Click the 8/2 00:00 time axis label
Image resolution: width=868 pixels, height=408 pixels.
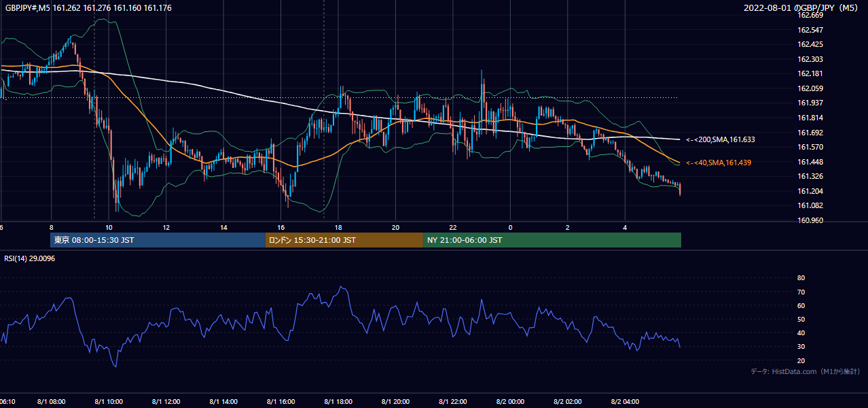(510, 402)
